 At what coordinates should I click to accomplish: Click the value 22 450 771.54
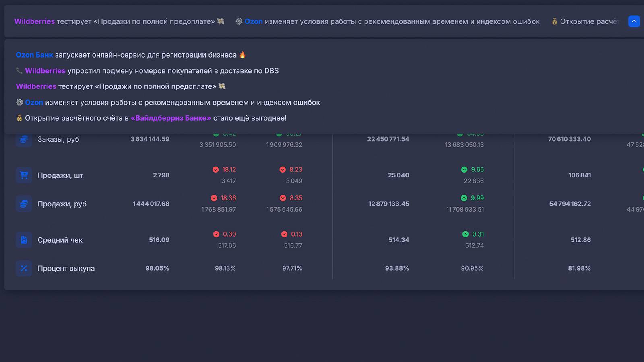388,139
